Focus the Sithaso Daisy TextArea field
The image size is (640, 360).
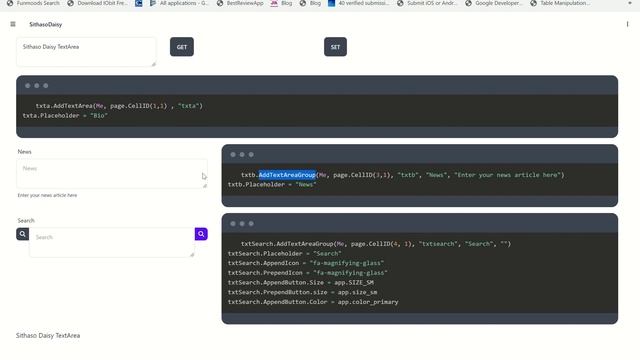tap(86, 52)
